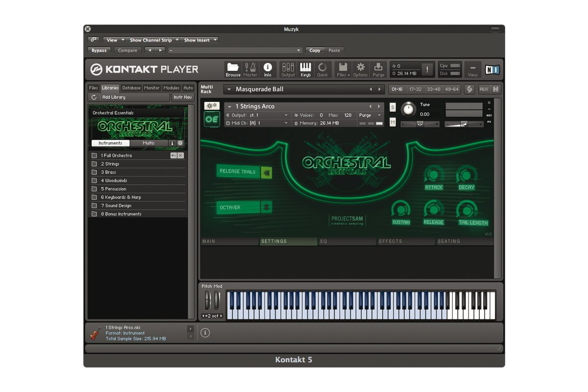588x392 pixels.
Task: Click the instrument volume slider
Action: click(464, 124)
